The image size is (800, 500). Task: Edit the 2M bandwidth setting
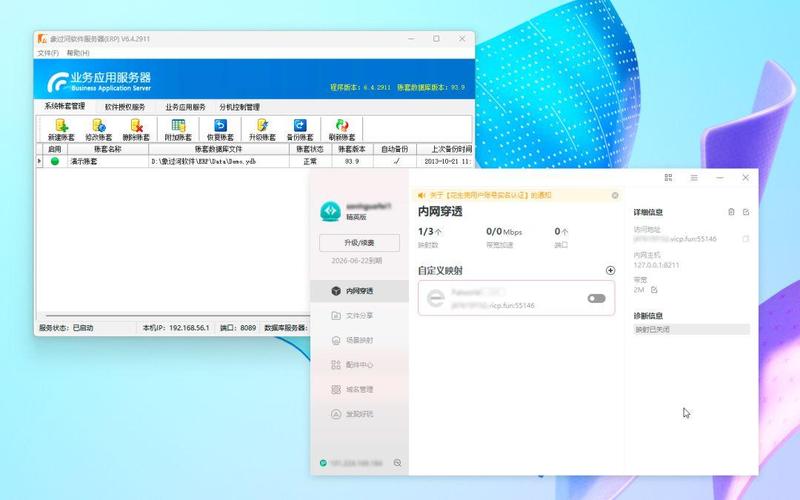pos(654,290)
